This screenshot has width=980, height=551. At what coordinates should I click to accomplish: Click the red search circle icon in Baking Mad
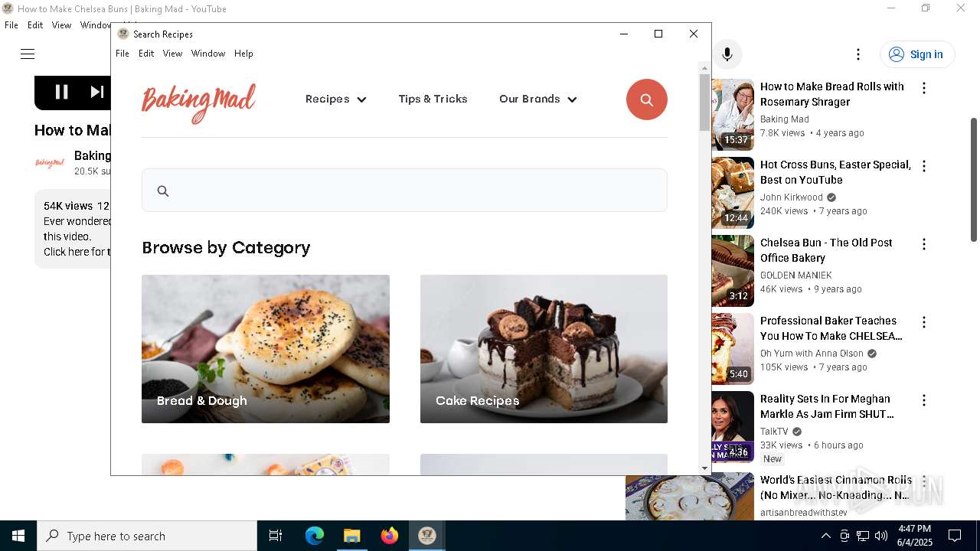coord(647,99)
